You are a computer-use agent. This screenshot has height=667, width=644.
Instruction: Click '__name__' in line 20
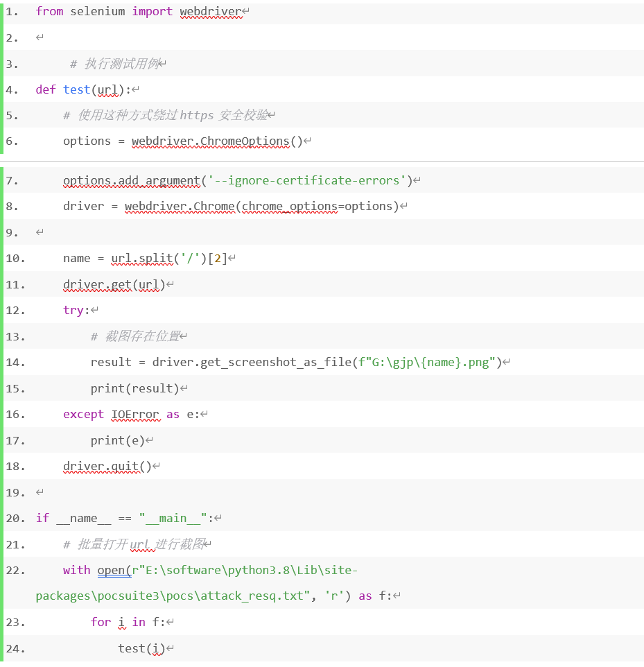[84, 519]
